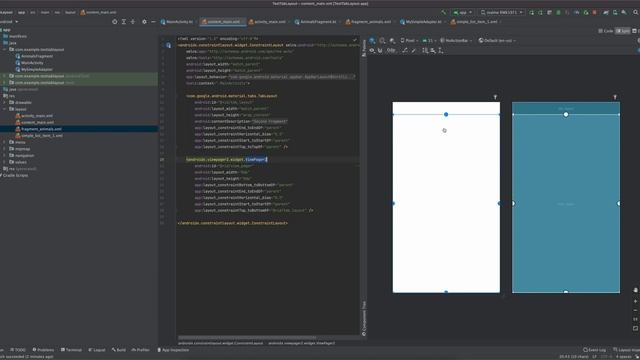Open API level 31 dropdown
The height and width of the screenshot is (360, 640).
pyautogui.click(x=429, y=40)
